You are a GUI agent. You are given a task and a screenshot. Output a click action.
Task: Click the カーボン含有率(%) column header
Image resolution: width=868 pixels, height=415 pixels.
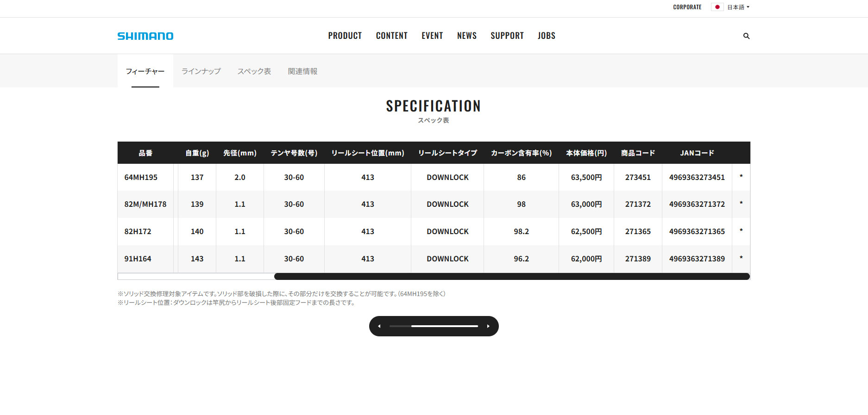[x=522, y=153]
